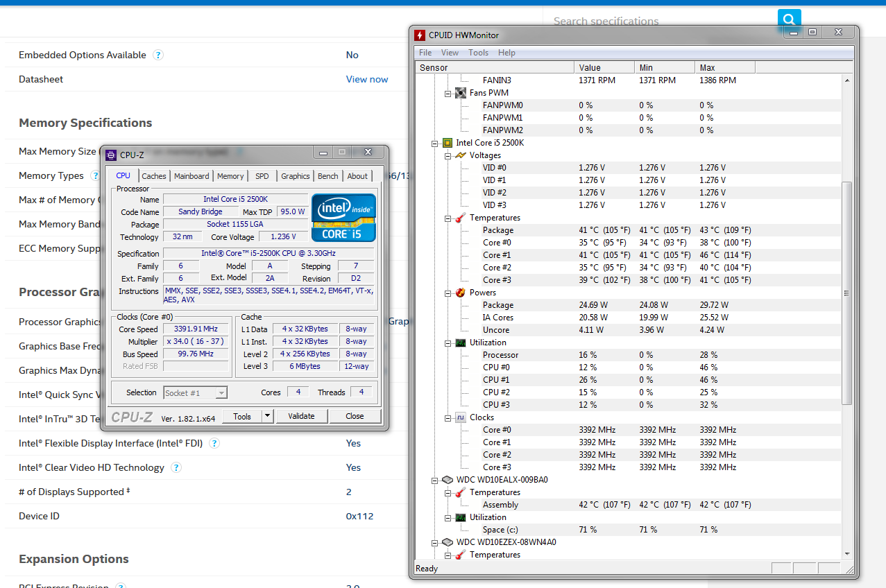
Task: Click the WDC WD10EZEX-08WN4A0 hard drive icon
Action: pyautogui.click(x=448, y=542)
